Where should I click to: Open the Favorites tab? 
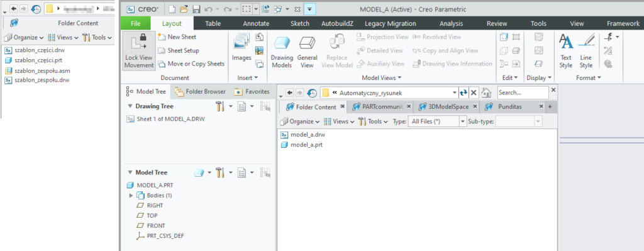coord(252,92)
